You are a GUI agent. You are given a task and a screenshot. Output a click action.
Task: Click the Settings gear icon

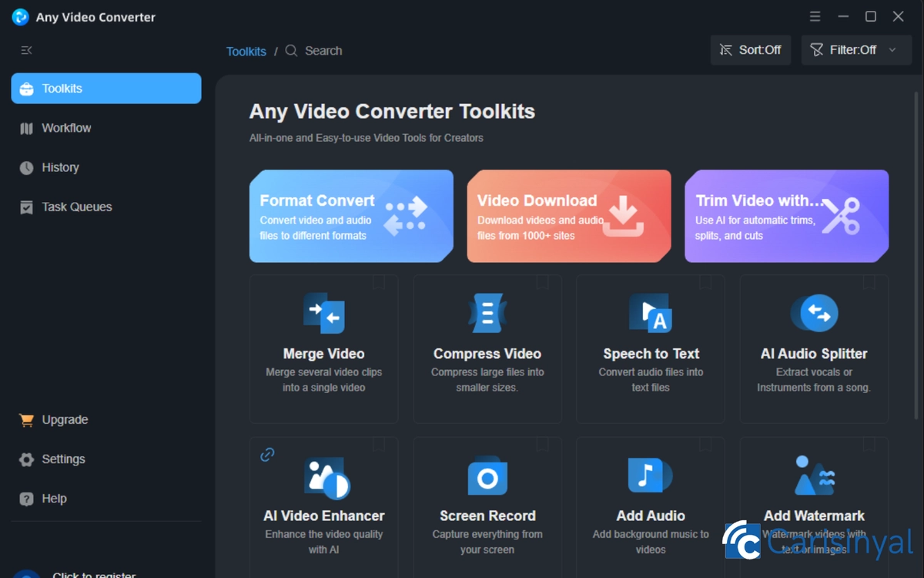[x=27, y=459]
